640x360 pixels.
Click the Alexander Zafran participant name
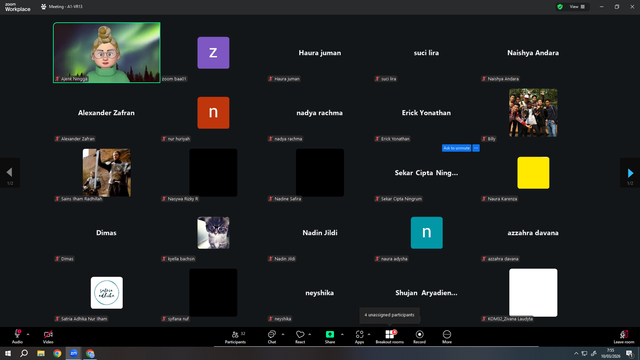(106, 113)
